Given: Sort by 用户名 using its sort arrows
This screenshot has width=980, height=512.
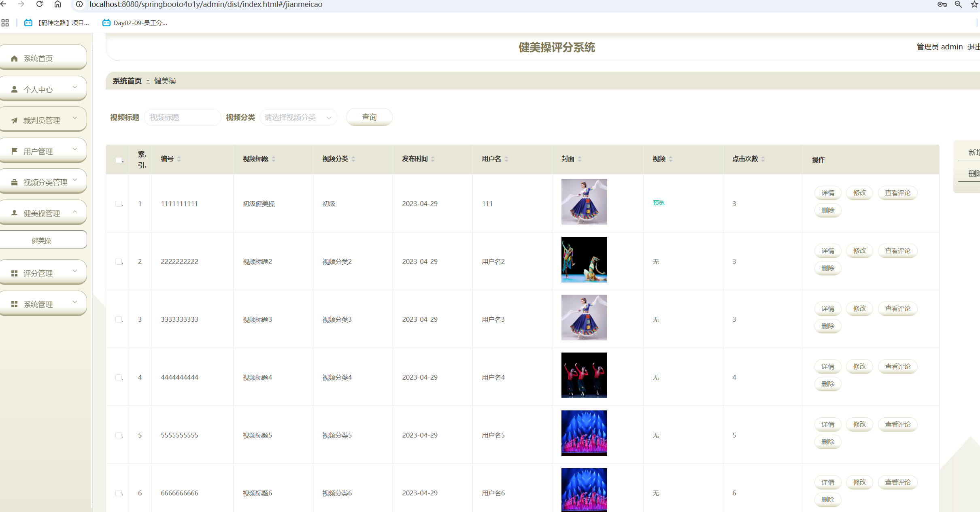Looking at the screenshot, I should [506, 159].
